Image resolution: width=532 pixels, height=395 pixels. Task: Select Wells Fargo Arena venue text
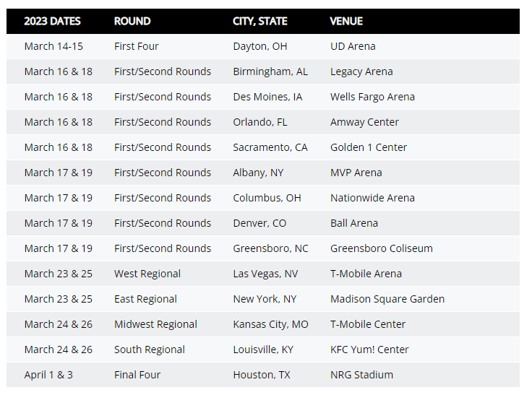(x=372, y=97)
